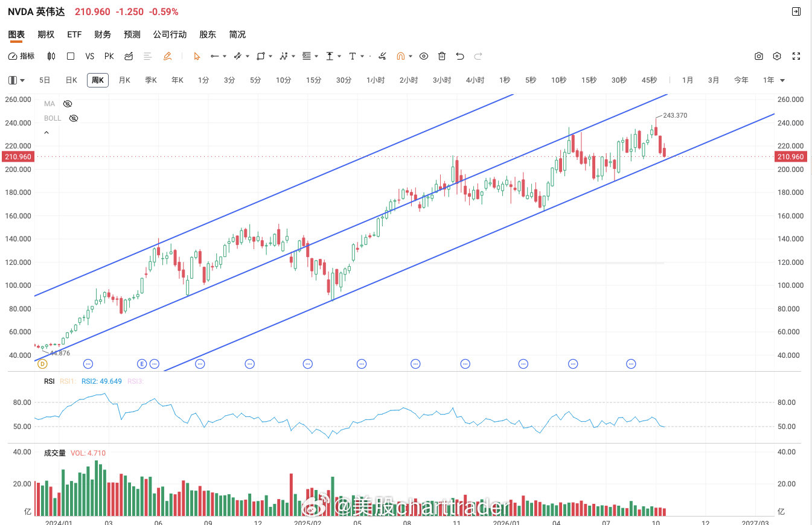The width and height of the screenshot is (812, 525).
Task: Open the 指标 indicators button
Action: pyautogui.click(x=22, y=56)
